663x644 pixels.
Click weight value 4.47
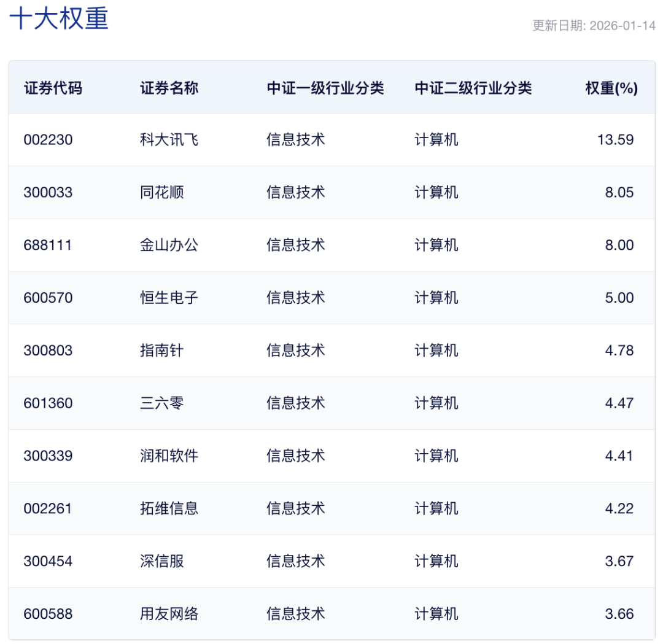click(619, 403)
